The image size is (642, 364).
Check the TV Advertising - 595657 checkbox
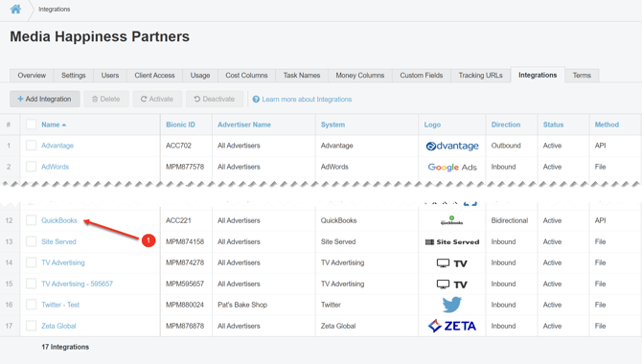[31, 284]
